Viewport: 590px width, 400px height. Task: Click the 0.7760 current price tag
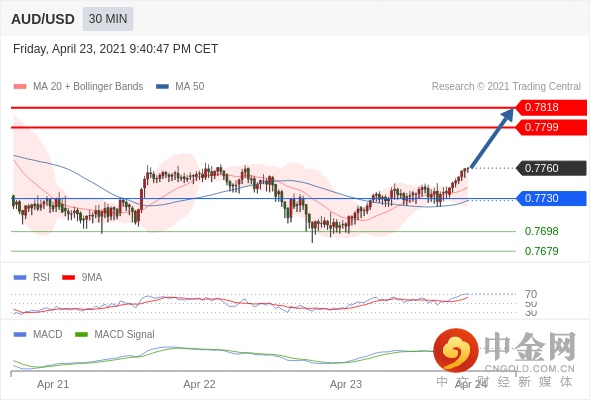click(551, 168)
